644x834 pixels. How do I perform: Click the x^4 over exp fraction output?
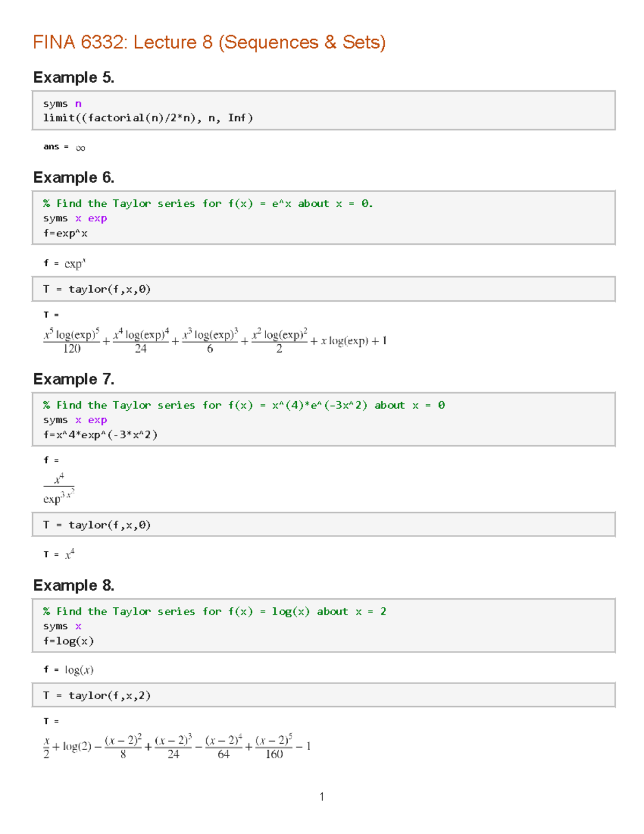[x=58, y=488]
